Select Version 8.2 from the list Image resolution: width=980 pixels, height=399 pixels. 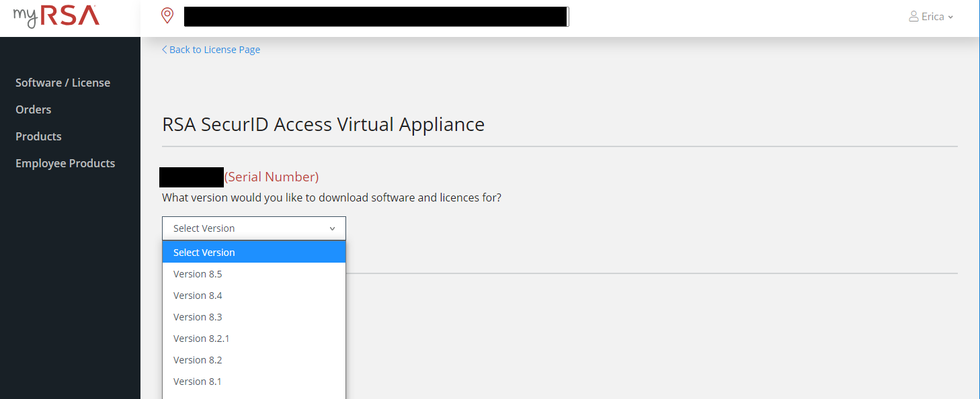(198, 360)
